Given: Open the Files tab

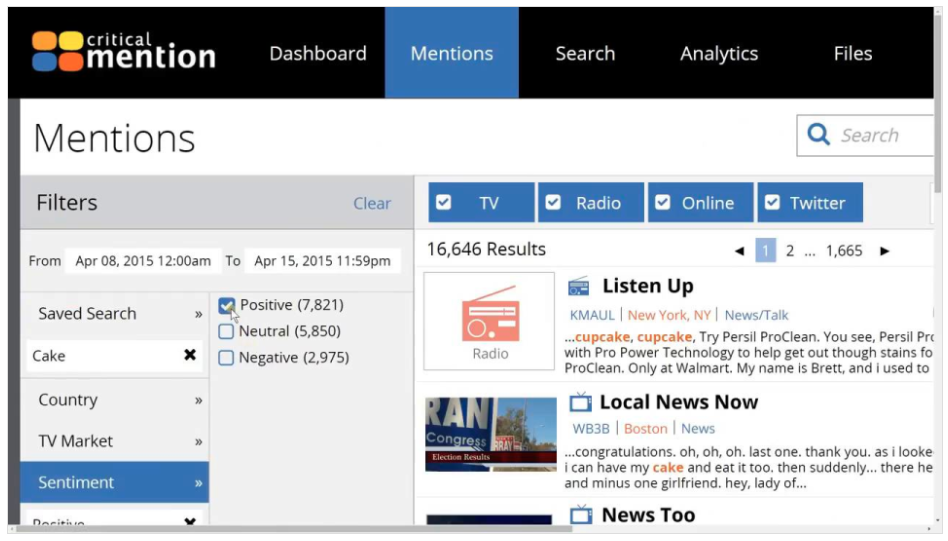Looking at the screenshot, I should click(852, 53).
